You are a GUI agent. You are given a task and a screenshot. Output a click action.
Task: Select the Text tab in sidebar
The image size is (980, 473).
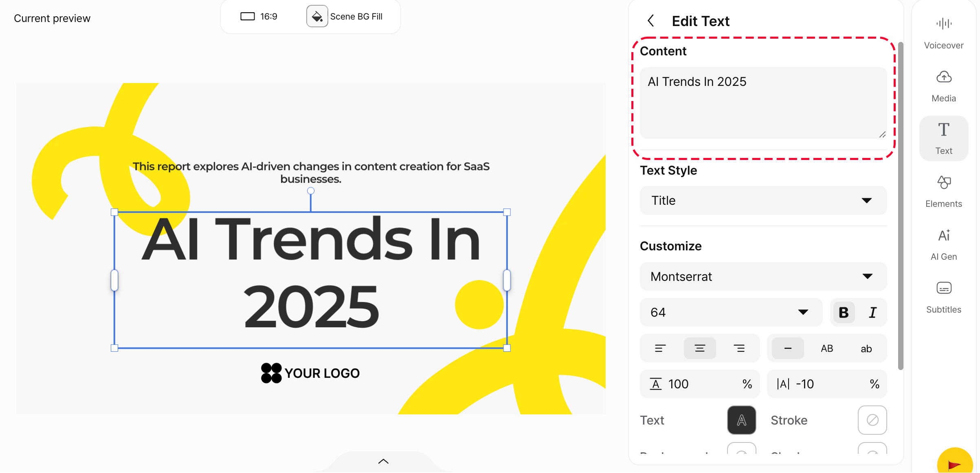pos(943,138)
